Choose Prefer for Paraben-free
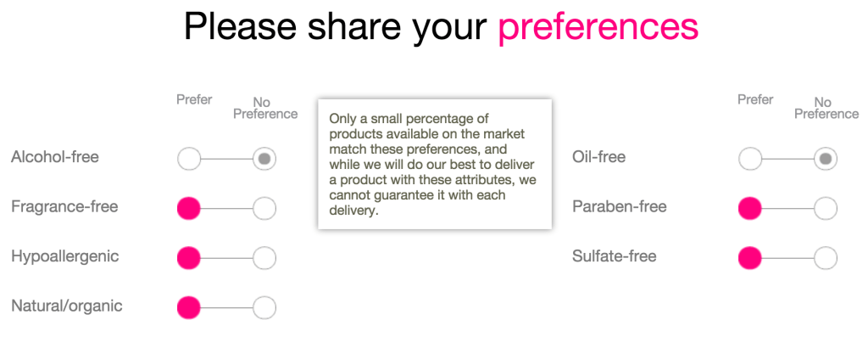 750,209
